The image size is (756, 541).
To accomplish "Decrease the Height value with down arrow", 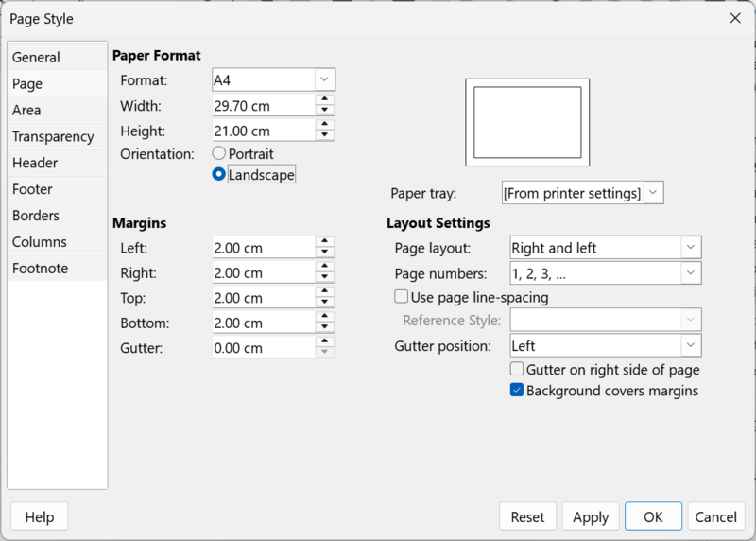I will coord(324,134).
